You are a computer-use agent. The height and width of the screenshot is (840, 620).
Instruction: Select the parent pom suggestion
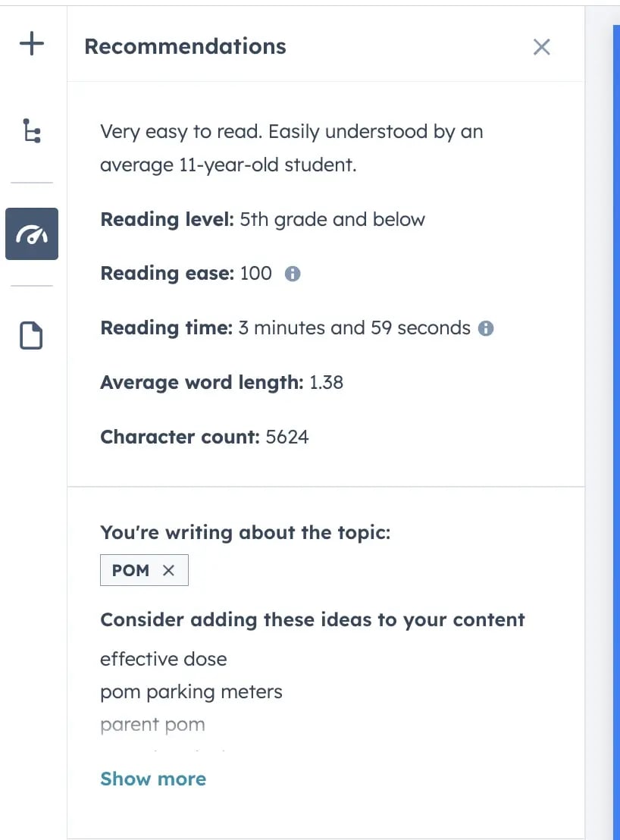152,724
